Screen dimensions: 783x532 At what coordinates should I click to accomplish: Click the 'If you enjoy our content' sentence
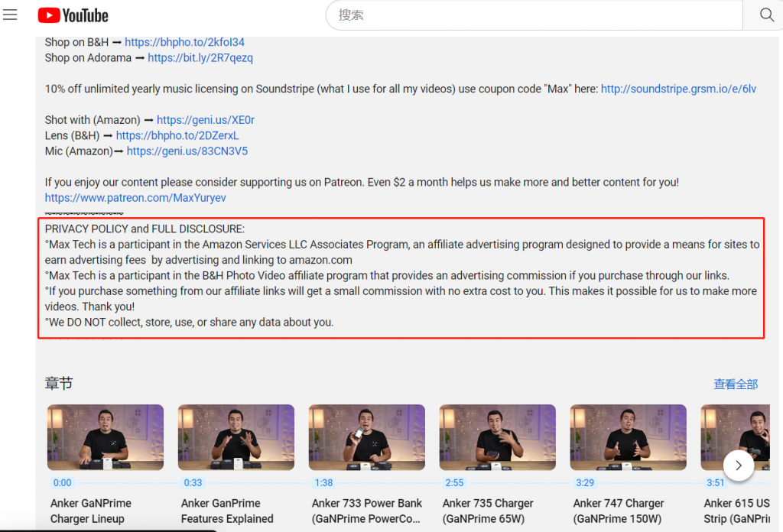tap(362, 183)
